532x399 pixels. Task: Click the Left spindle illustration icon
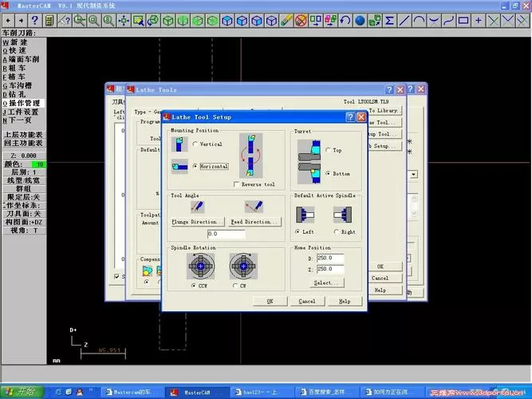pos(305,215)
